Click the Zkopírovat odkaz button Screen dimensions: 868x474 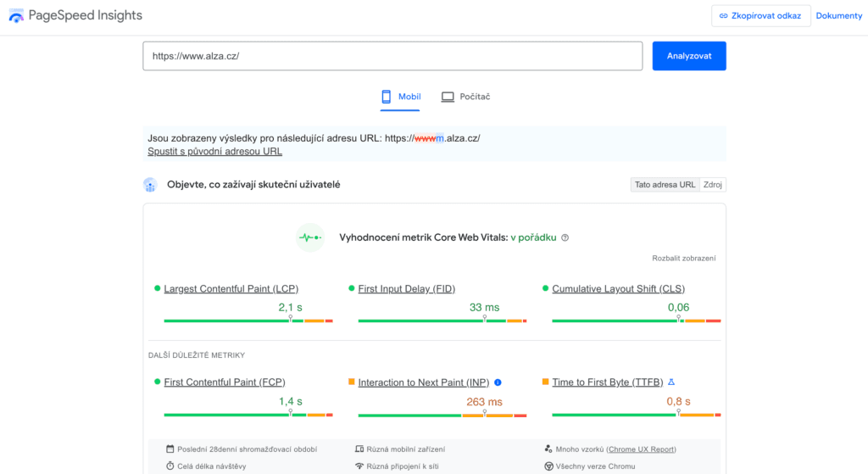tap(760, 16)
